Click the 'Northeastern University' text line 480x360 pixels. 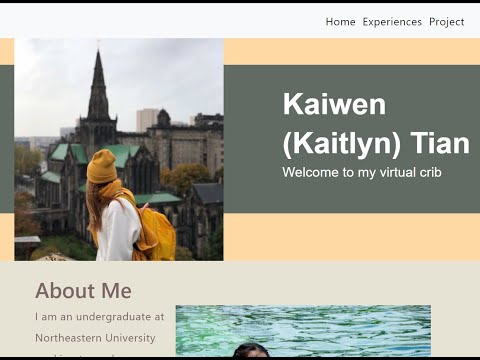pyautogui.click(x=95, y=338)
